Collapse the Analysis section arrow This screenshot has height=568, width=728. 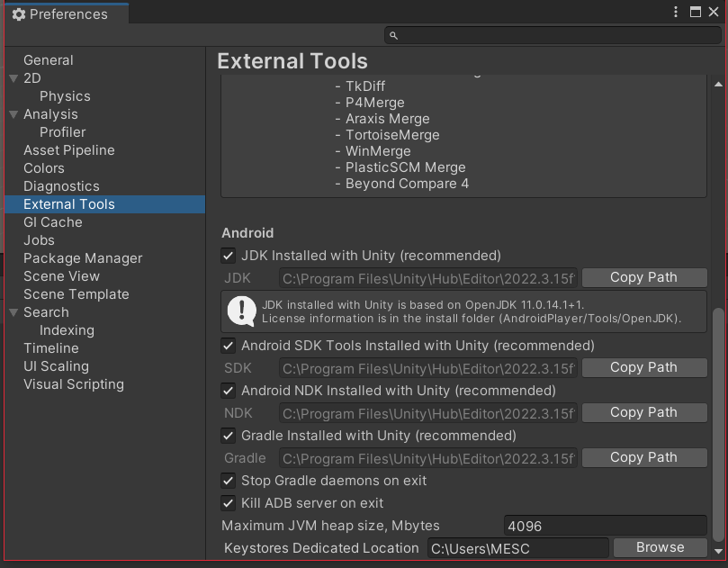13,114
